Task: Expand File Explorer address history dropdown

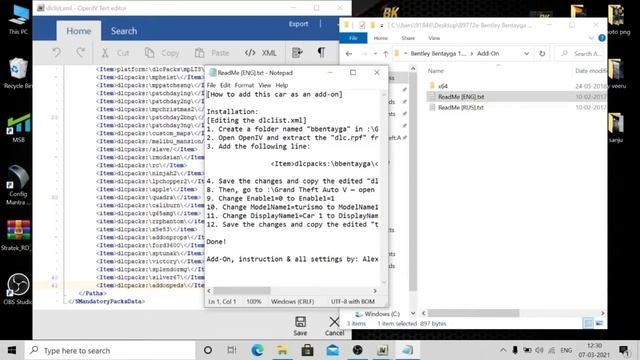Action: 527,53
